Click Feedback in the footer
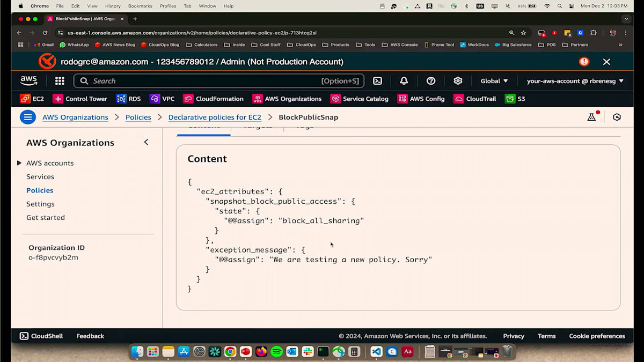Viewport: 644px width, 362px height. [x=90, y=336]
